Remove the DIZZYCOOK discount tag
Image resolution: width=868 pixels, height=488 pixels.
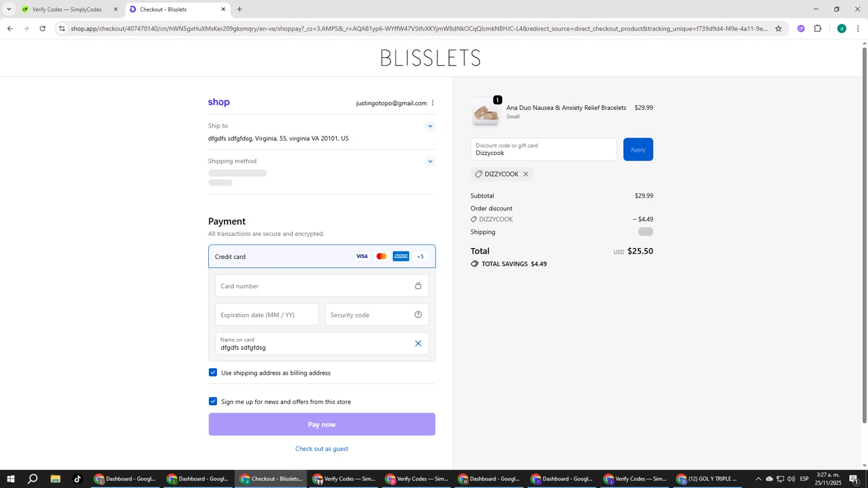[525, 174]
